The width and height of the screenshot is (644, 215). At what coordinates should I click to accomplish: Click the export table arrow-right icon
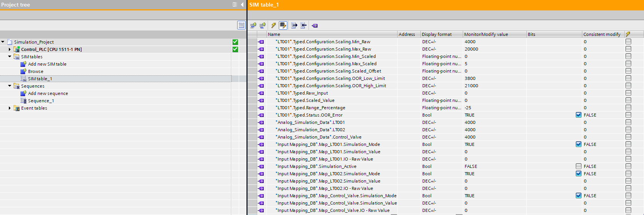tap(294, 25)
